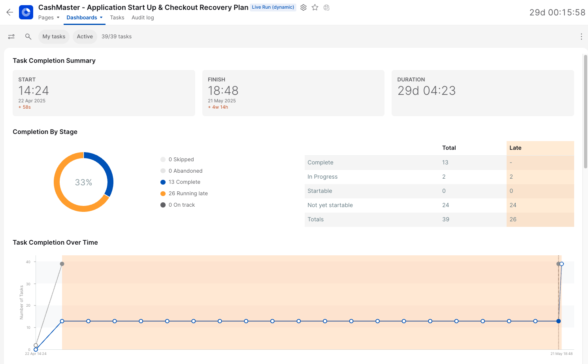Select the Not yet startable row label

pos(330,205)
